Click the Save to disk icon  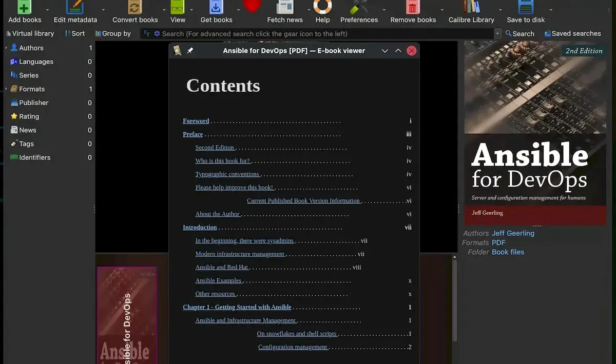(x=526, y=7)
